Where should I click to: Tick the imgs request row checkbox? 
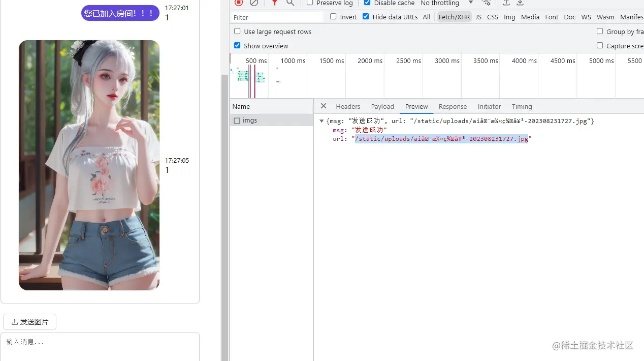(237, 121)
